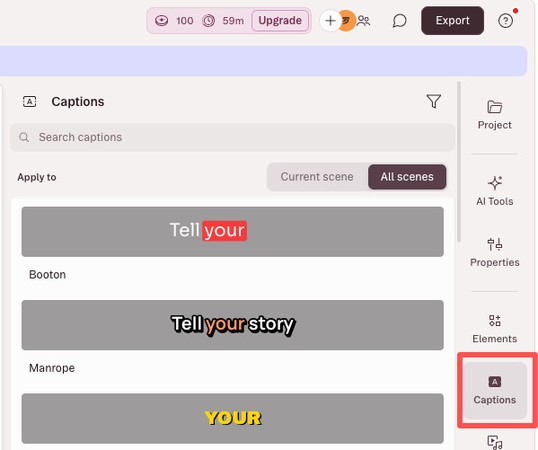Click the filter funnel icon
The height and width of the screenshot is (450, 538).
pos(434,102)
